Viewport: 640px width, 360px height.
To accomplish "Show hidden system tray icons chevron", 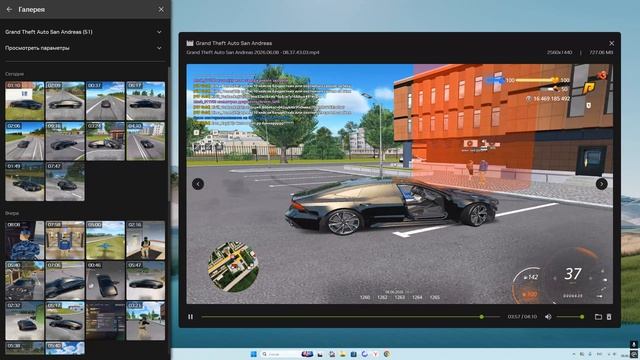I will click(x=573, y=354).
